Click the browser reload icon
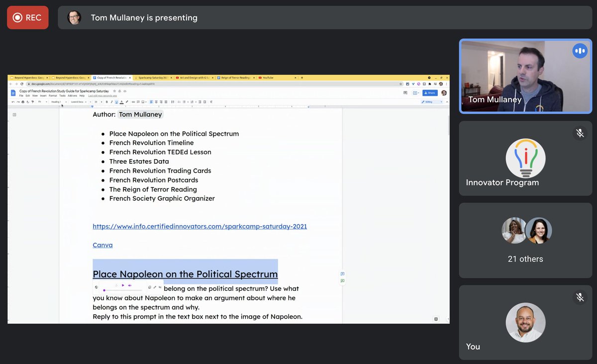The height and width of the screenshot is (364, 597). click(22, 84)
